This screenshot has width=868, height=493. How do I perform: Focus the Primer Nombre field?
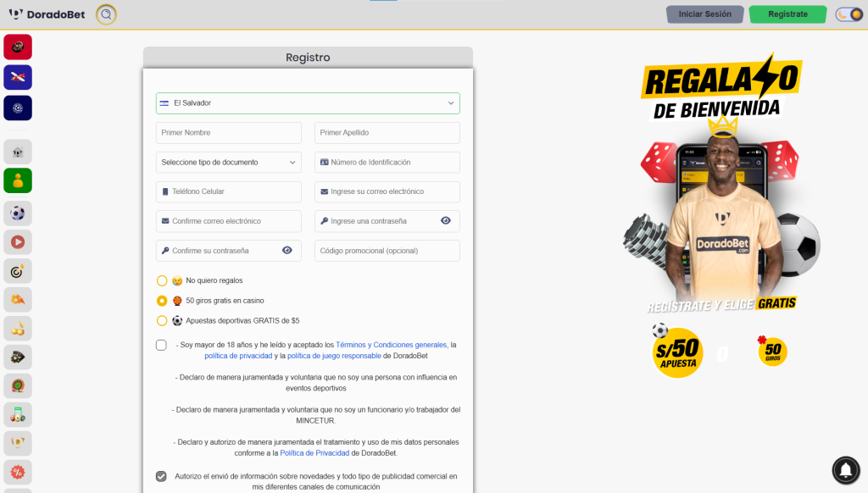pos(229,133)
